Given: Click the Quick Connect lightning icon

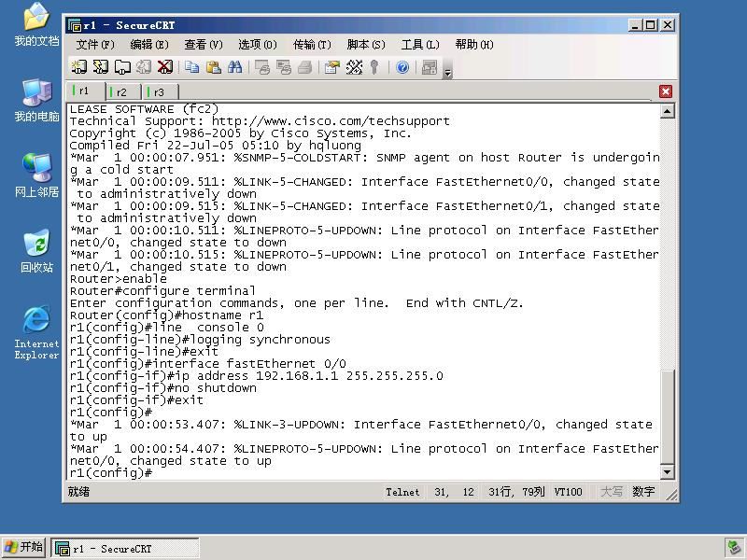Looking at the screenshot, I should coord(101,67).
